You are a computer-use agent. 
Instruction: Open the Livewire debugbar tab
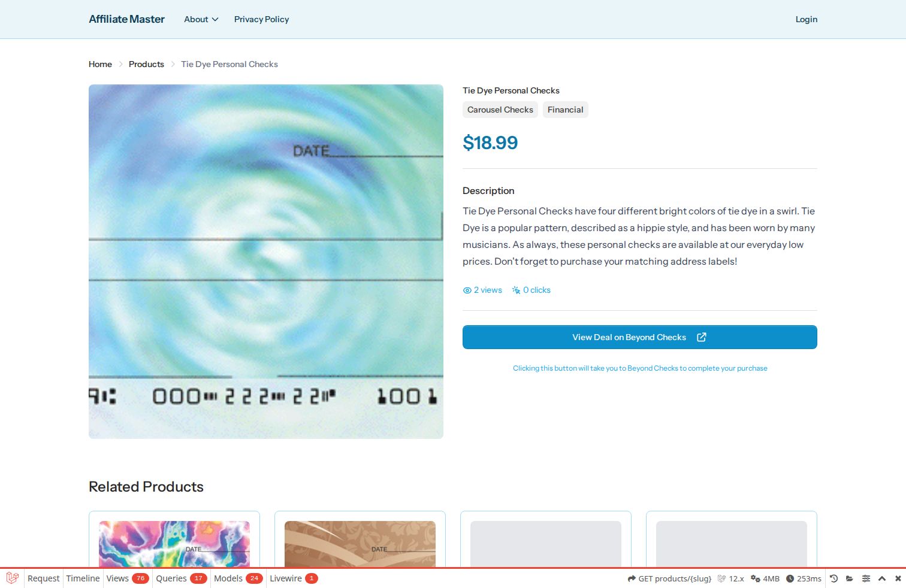294,578
